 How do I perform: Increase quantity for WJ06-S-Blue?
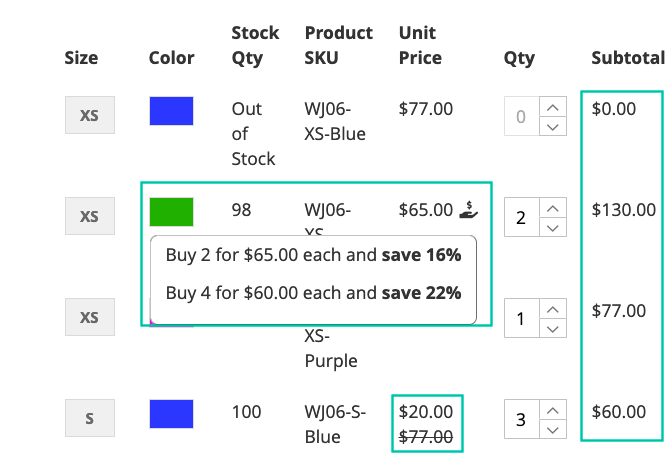click(x=553, y=410)
